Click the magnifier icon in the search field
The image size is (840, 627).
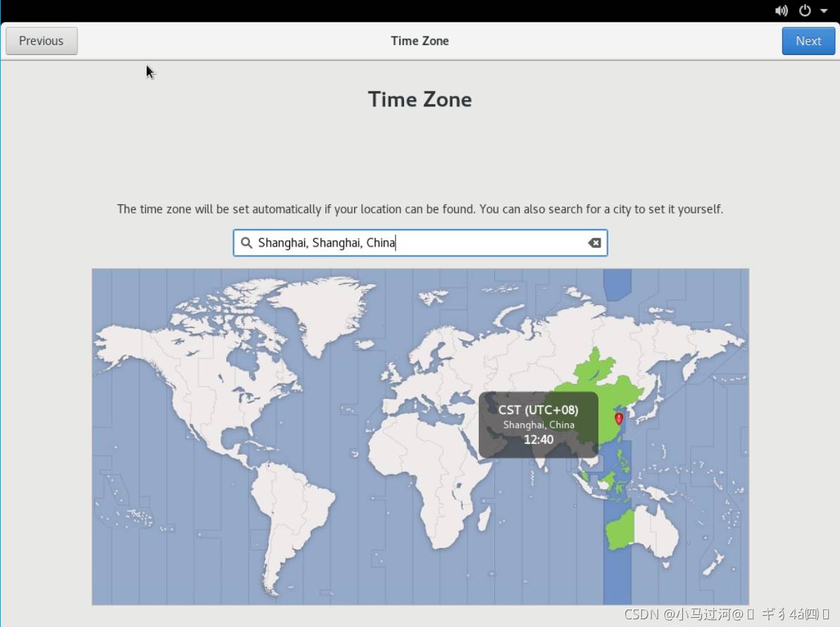[x=246, y=243]
